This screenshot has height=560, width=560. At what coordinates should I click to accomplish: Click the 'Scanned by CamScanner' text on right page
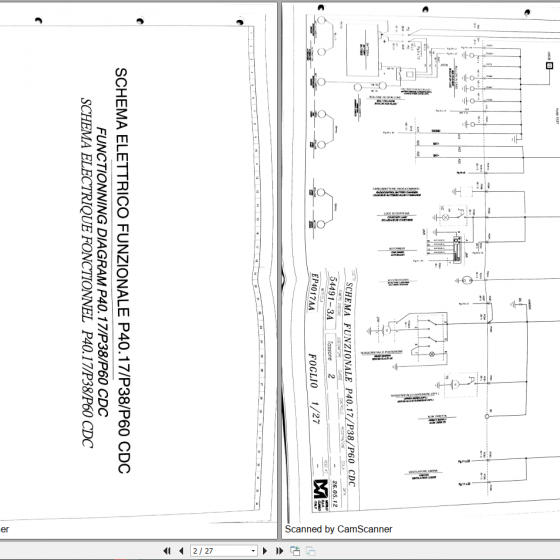338,529
